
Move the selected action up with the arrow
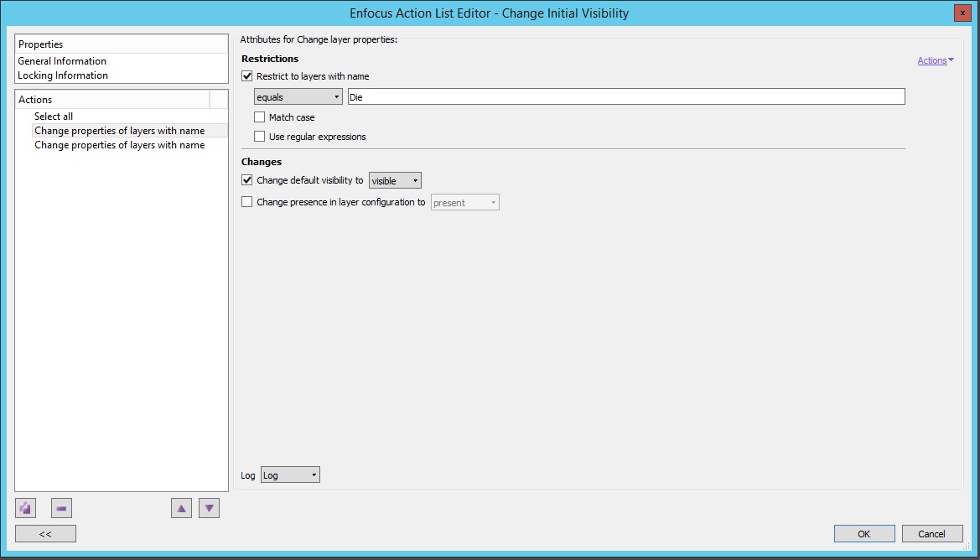click(x=181, y=508)
